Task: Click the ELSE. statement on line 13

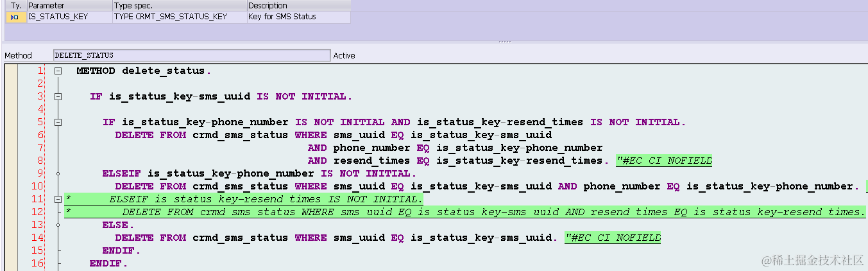Action: [118, 225]
